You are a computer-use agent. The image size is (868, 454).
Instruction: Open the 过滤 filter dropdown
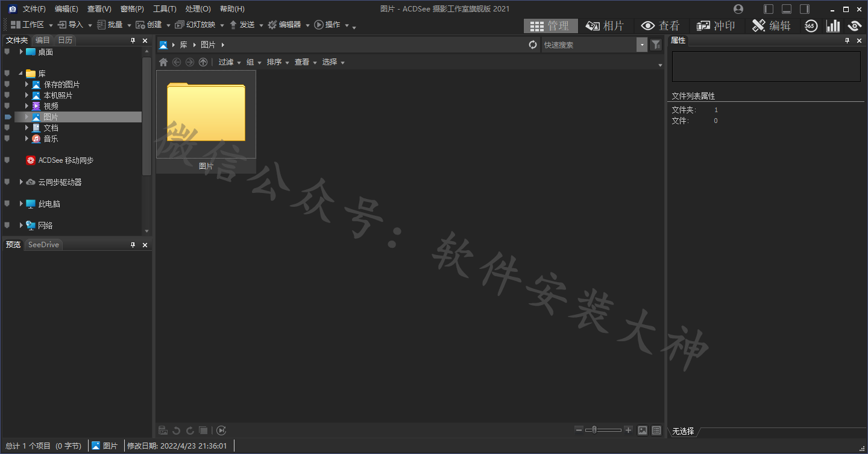pyautogui.click(x=230, y=62)
